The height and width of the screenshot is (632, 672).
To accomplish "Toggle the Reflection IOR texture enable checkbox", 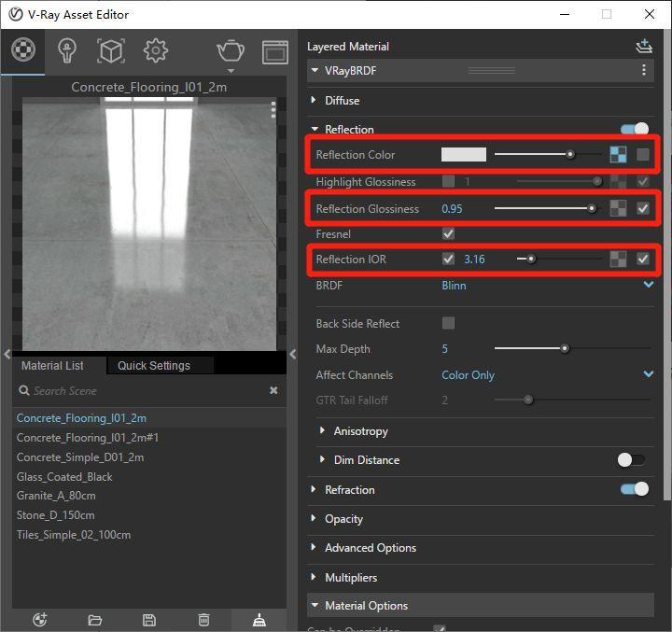I will pos(643,259).
